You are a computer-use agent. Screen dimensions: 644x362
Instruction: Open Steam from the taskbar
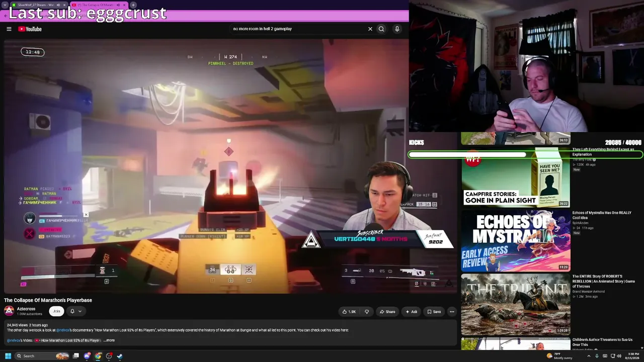click(x=120, y=356)
